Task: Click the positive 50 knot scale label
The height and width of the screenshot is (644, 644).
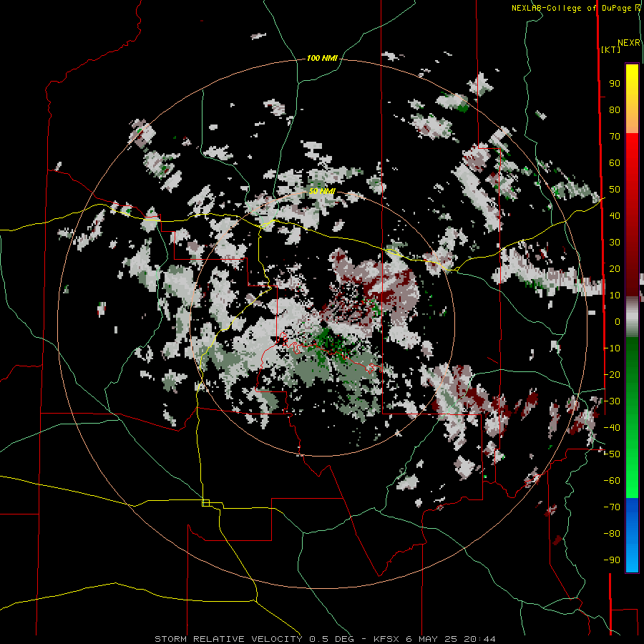Action: (x=615, y=190)
